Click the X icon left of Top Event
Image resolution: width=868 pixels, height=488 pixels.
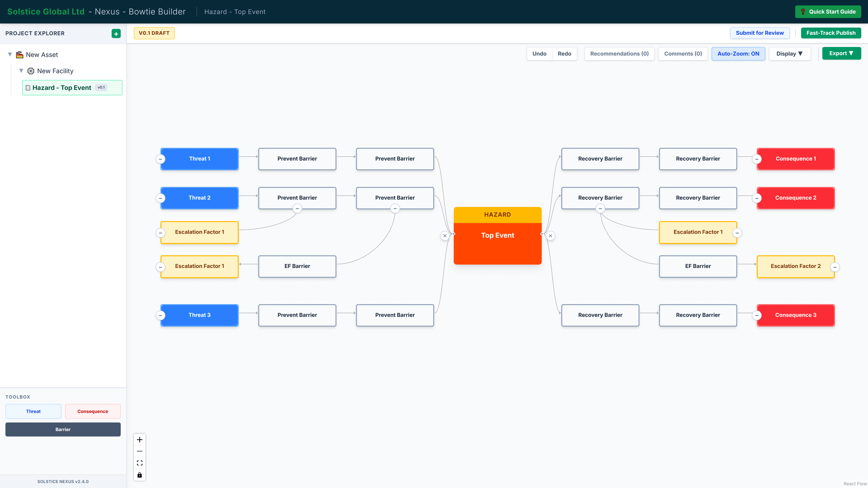coord(445,236)
